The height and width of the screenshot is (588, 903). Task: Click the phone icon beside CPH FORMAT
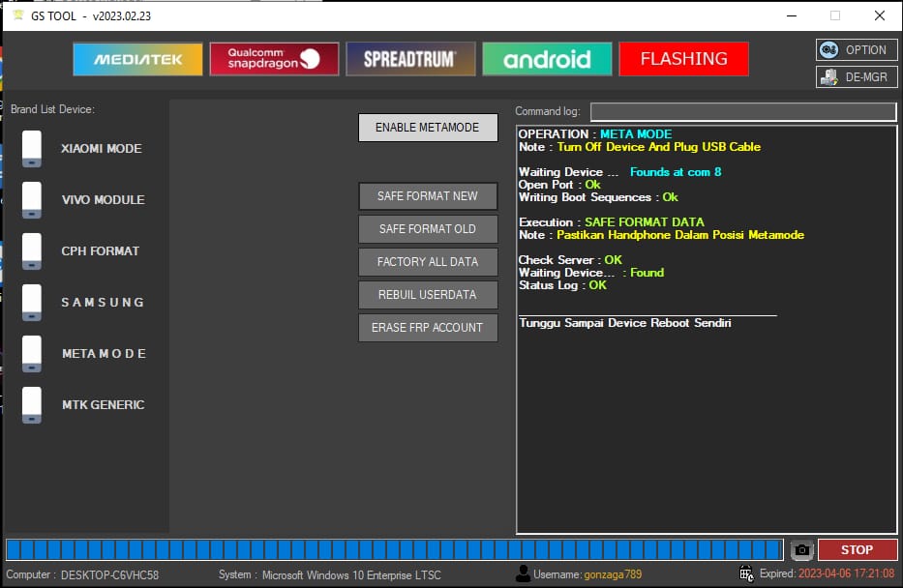(x=32, y=250)
